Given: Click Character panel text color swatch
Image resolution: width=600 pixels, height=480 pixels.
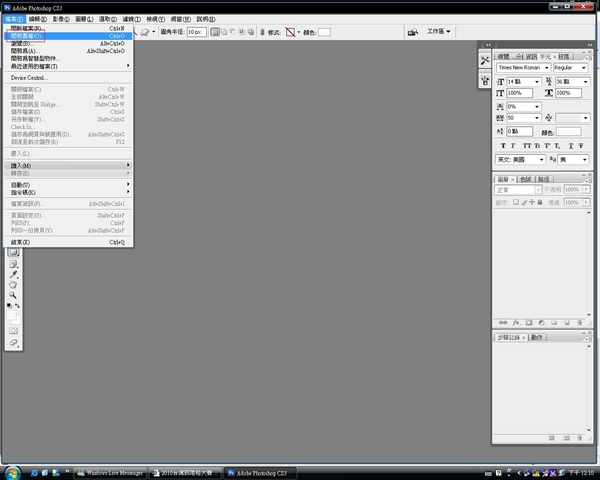Looking at the screenshot, I should 568,132.
